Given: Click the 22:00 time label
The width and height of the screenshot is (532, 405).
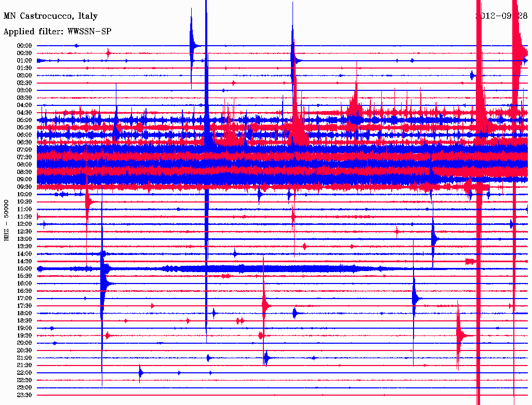Looking at the screenshot, I should pyautogui.click(x=24, y=373).
